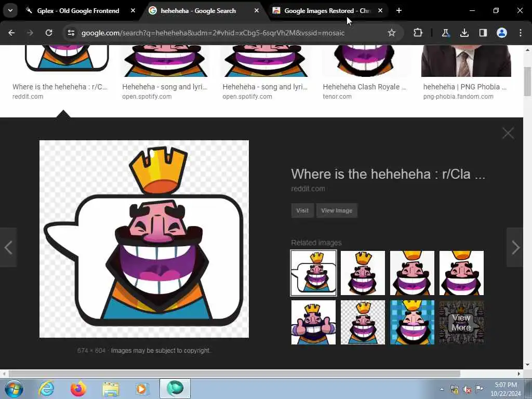Go back to the previous page
Image resolution: width=532 pixels, height=399 pixels.
coord(11,33)
